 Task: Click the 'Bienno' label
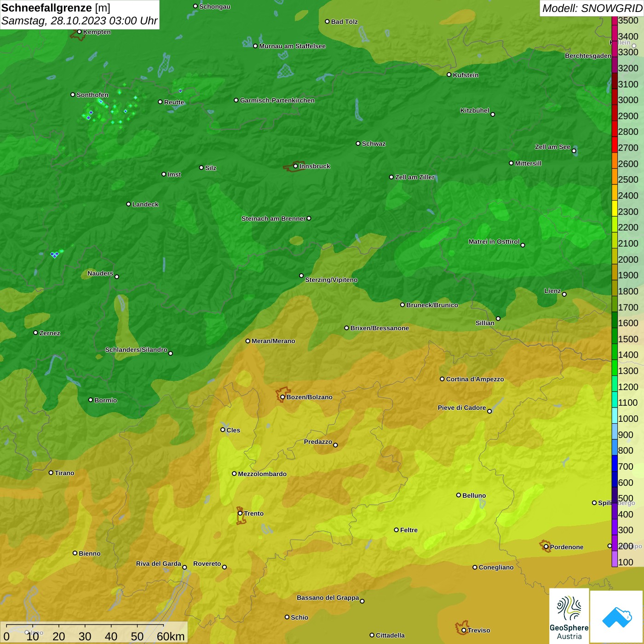click(89, 553)
